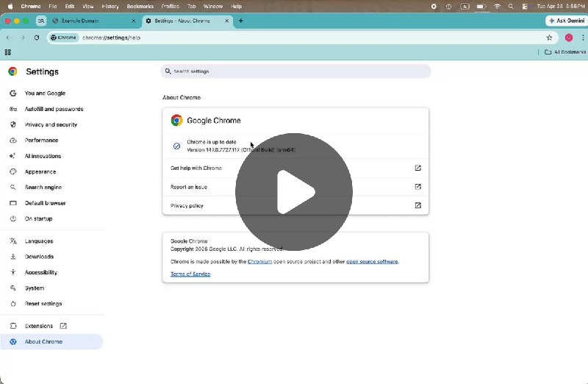Image resolution: width=588 pixels, height=384 pixels.
Task: Open the Report an issue row
Action: point(295,187)
